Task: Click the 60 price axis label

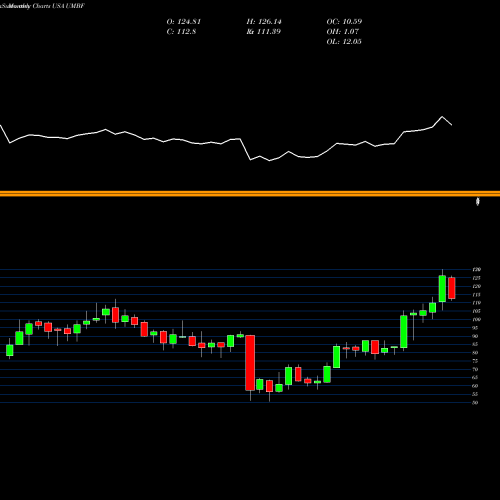Action: point(475,386)
